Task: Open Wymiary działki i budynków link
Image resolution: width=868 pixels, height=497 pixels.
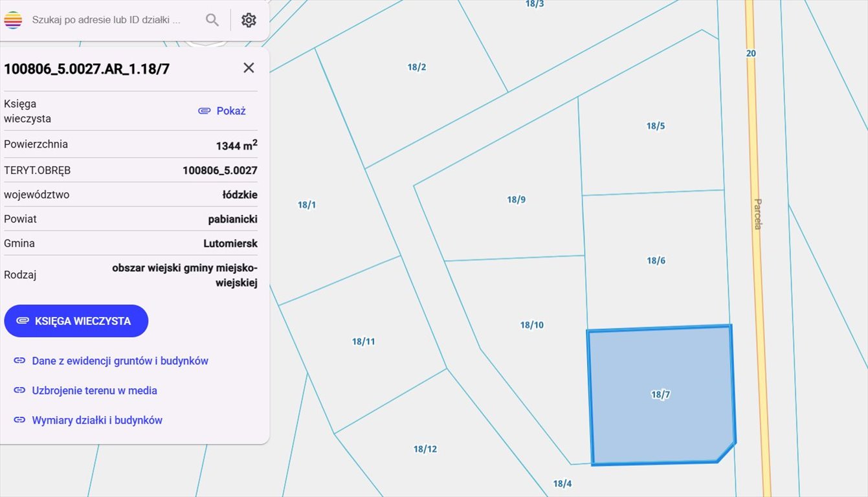Action: (97, 420)
